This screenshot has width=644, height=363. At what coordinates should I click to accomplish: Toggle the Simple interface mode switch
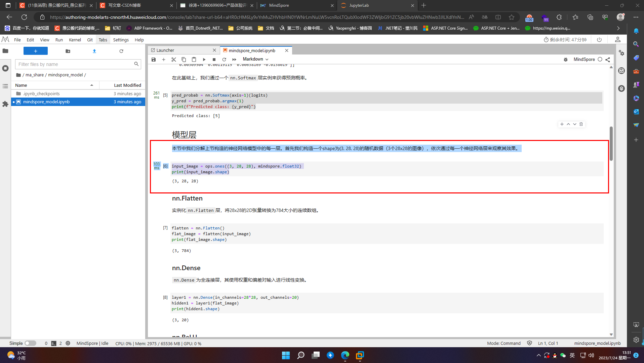(30, 343)
